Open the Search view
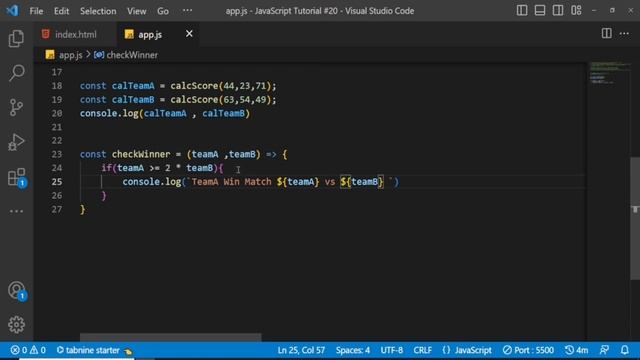Image resolution: width=640 pixels, height=360 pixels. tap(16, 73)
